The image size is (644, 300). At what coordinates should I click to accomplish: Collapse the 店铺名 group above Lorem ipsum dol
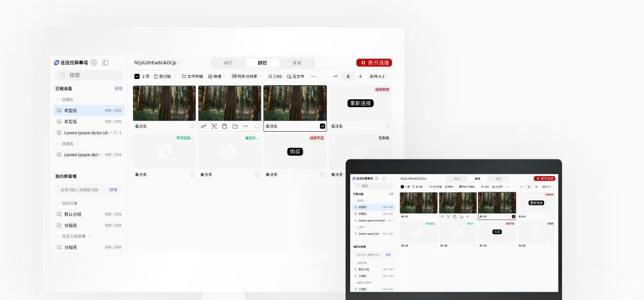pyautogui.click(x=58, y=144)
